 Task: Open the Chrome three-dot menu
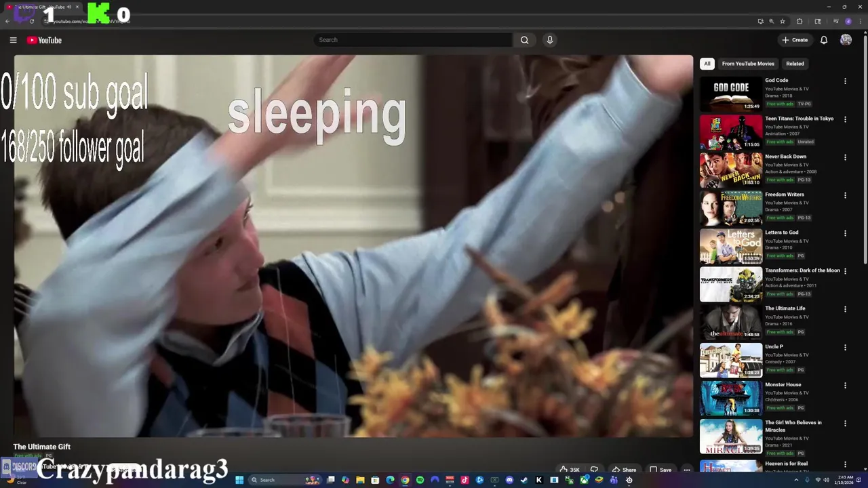tap(860, 21)
